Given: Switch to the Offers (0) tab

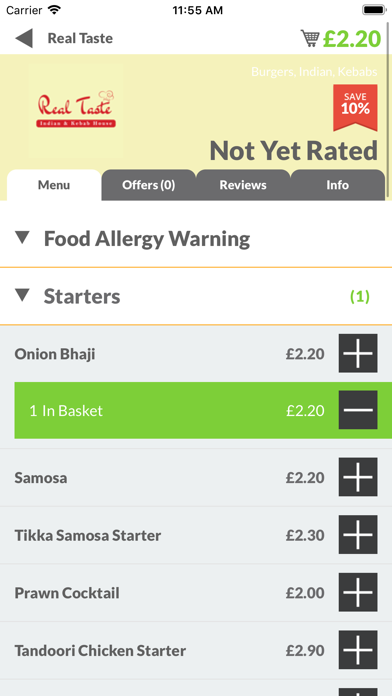Looking at the screenshot, I should [x=148, y=185].
